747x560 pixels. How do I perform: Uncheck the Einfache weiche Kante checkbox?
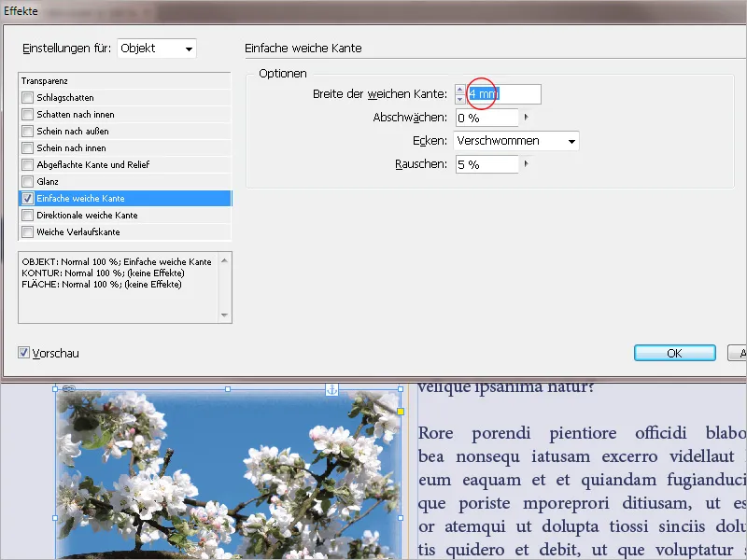pos(28,198)
